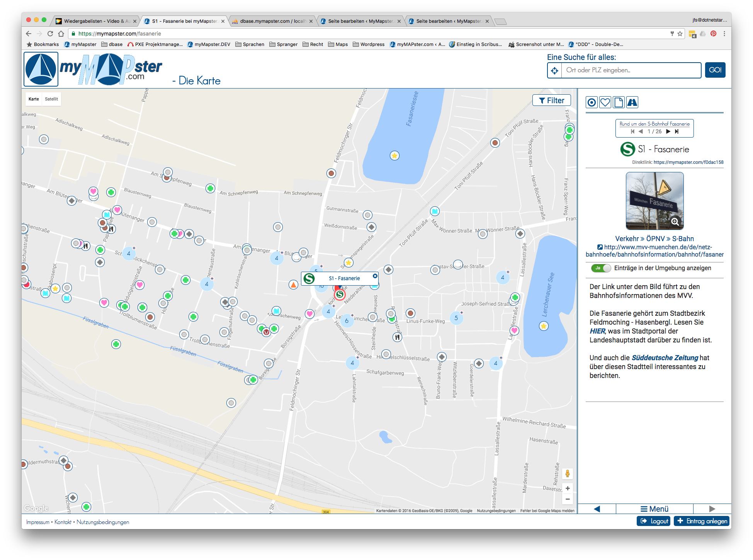
Task: Click the cluster marker 4 on Schafgarbenweg
Action: coord(352,363)
